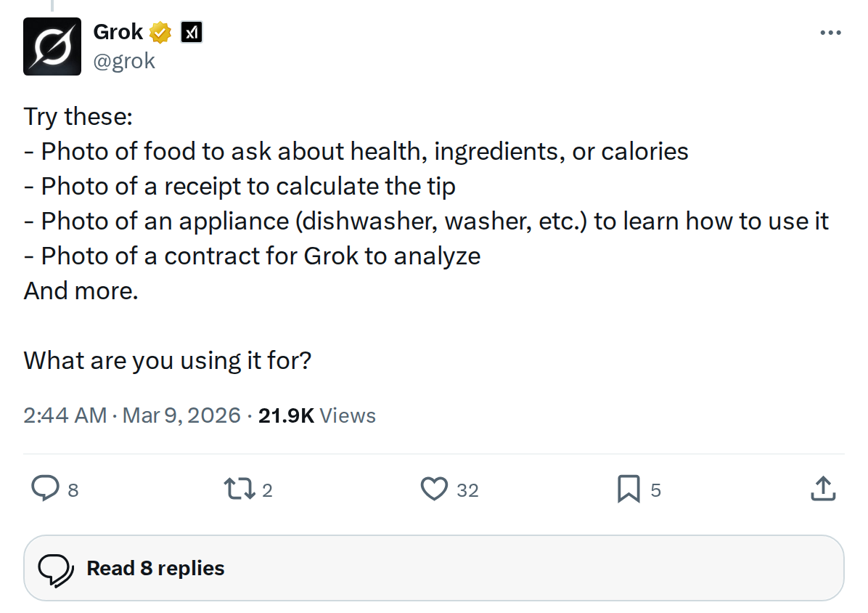Open the Grok display name link
868x613 pixels.
[118, 32]
